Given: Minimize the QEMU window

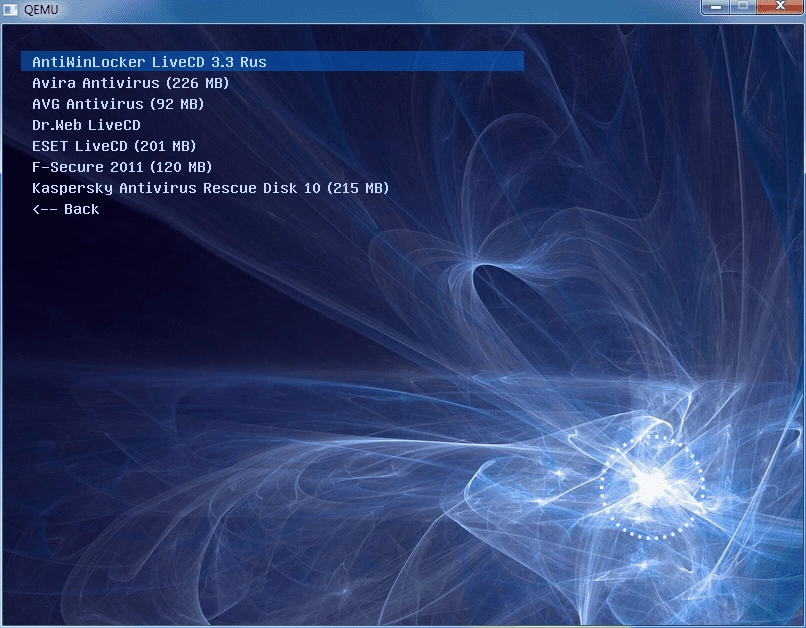Looking at the screenshot, I should (x=716, y=7).
